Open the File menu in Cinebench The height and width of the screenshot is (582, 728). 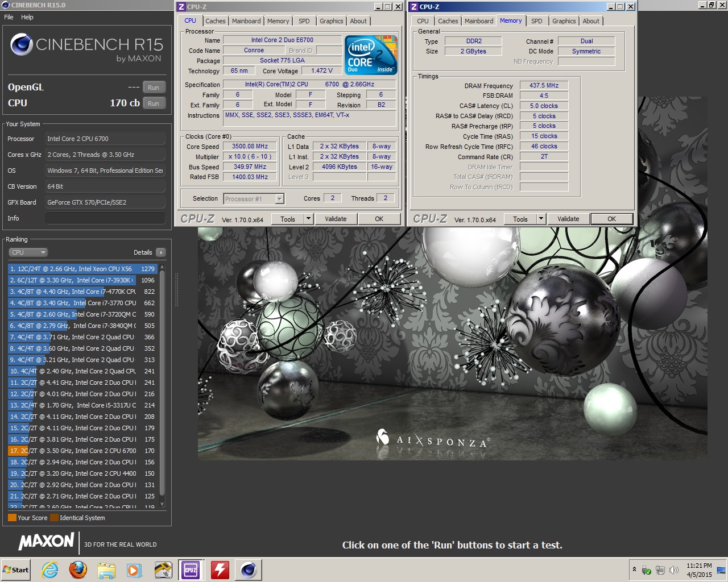(9, 17)
